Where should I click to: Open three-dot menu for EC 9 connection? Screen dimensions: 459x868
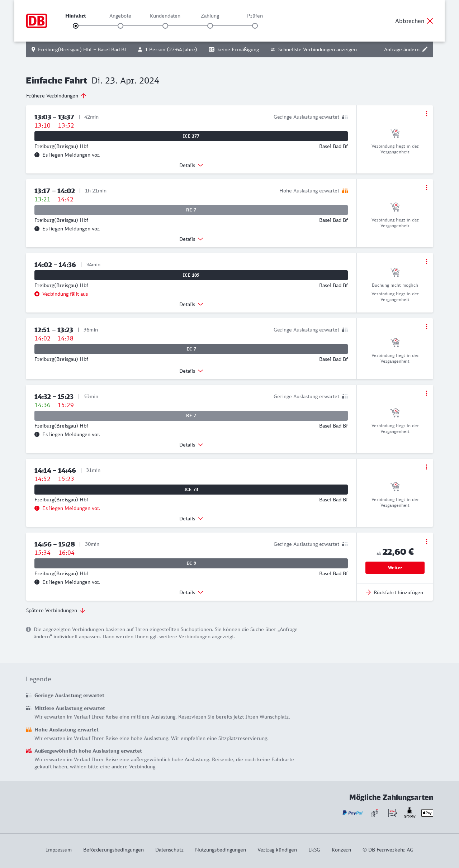pos(426,542)
